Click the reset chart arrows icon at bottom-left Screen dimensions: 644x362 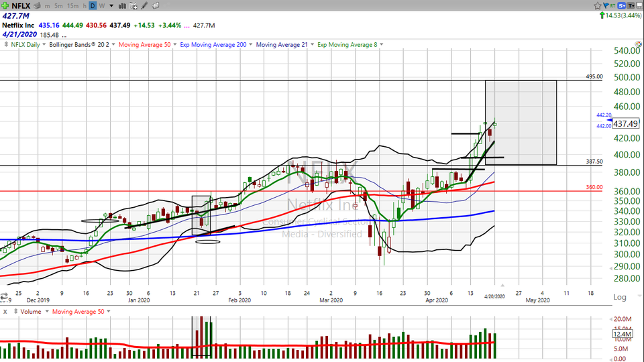tap(4, 296)
